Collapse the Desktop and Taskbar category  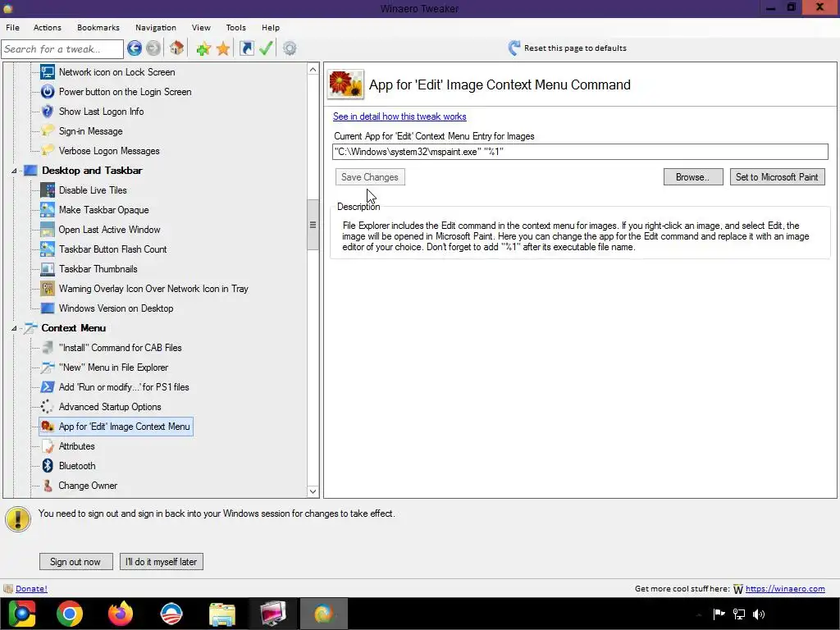[x=14, y=171]
